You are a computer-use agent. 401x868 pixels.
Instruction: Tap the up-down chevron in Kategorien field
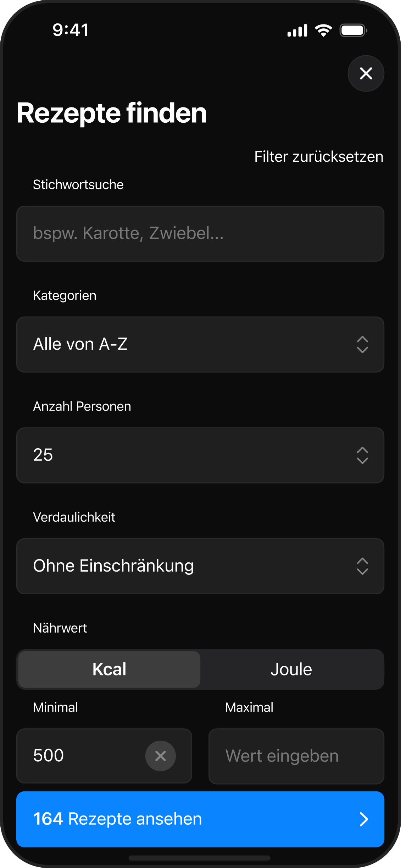[362, 344]
